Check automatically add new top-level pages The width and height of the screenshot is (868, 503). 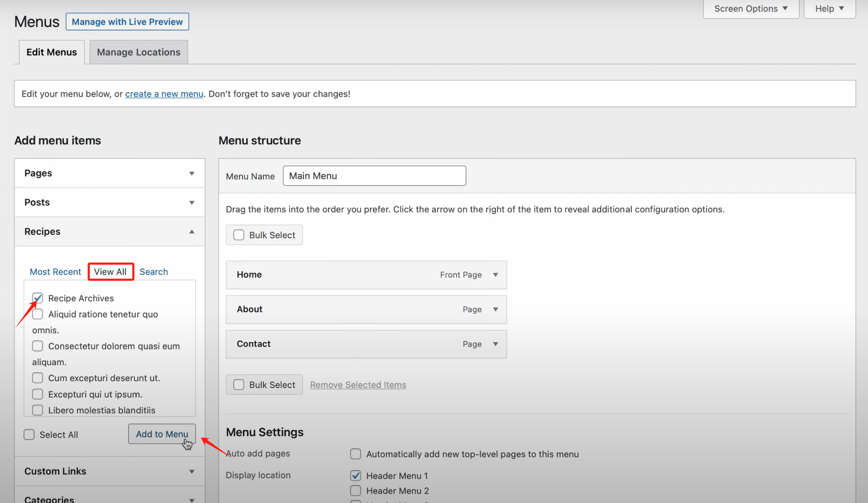coord(355,454)
